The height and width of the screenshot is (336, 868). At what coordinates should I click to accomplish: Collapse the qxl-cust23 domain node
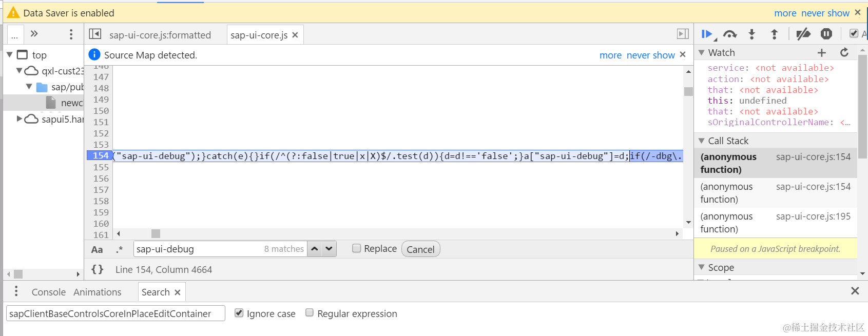(x=20, y=70)
